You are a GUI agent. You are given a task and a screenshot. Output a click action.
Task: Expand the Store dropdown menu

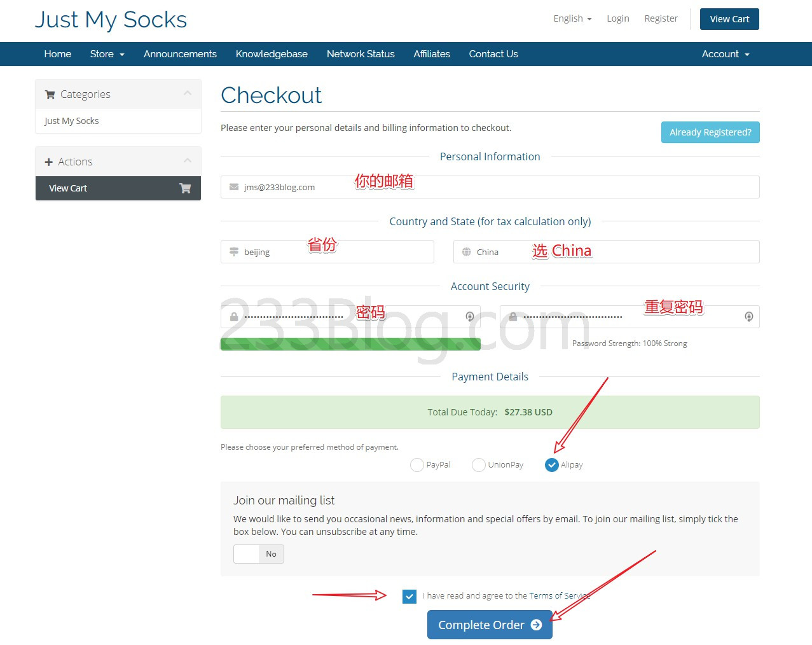(107, 54)
